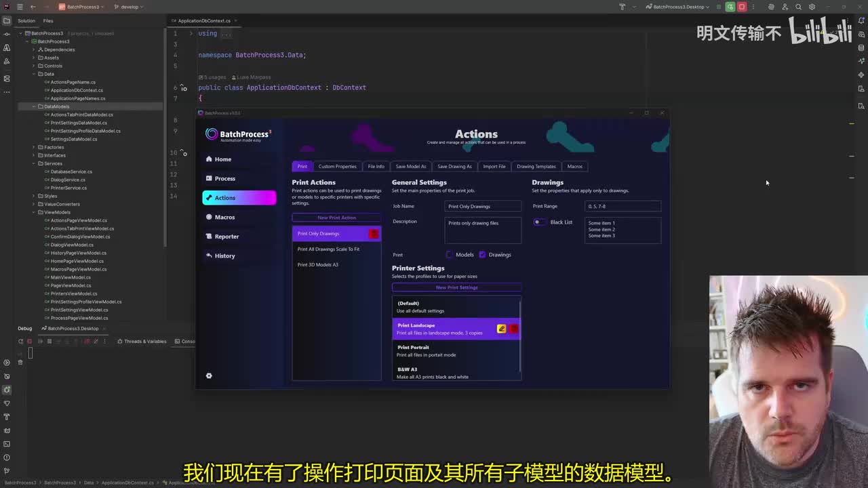868x488 pixels.
Task: Click the Print Range input field
Action: [623, 206]
